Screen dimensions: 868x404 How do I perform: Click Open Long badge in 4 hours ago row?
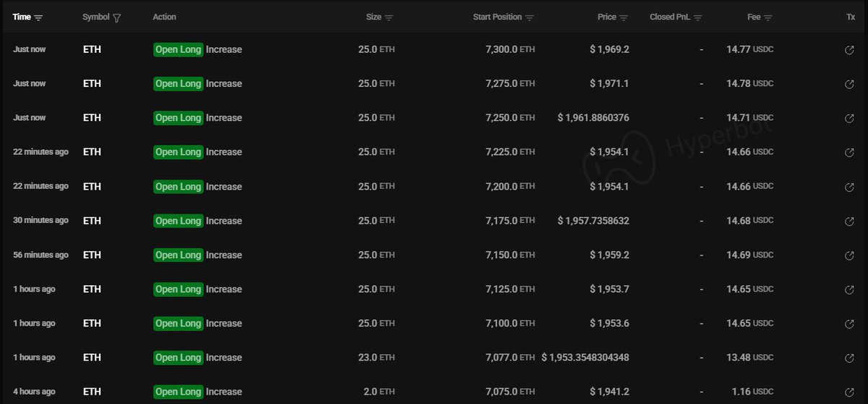178,392
